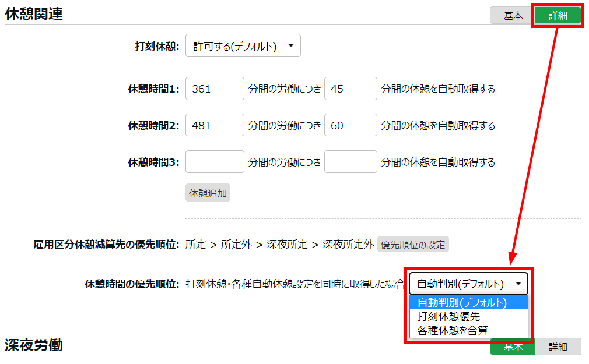This screenshot has width=589, height=364.
Task: Focus 休憩時間2 break minutes field showing 60
Action: [350, 125]
